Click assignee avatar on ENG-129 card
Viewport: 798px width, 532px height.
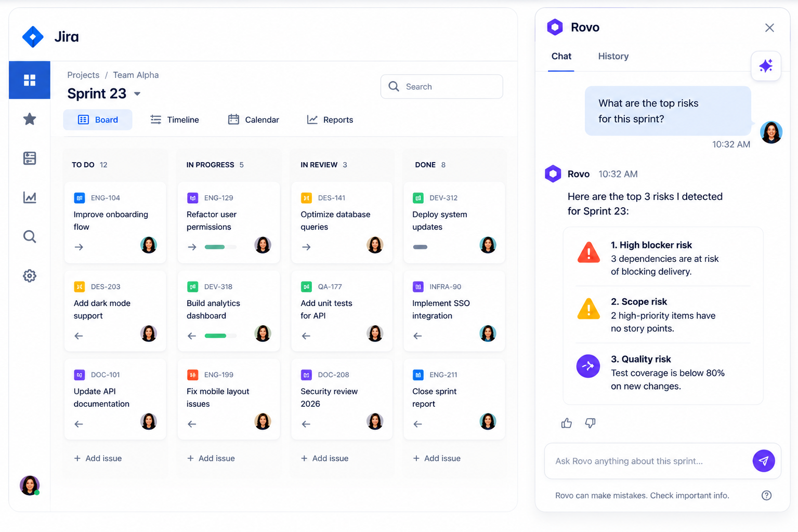click(263, 245)
